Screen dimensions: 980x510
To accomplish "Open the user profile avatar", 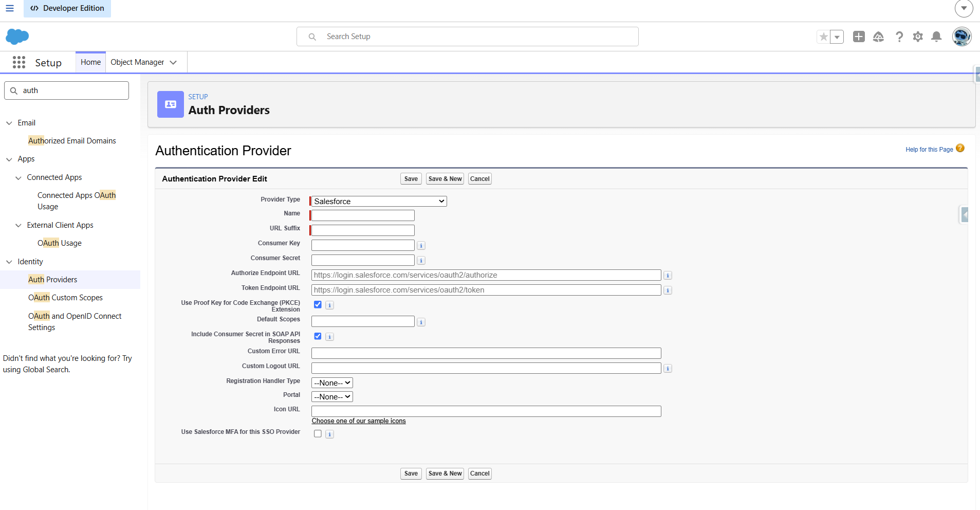I will click(961, 37).
